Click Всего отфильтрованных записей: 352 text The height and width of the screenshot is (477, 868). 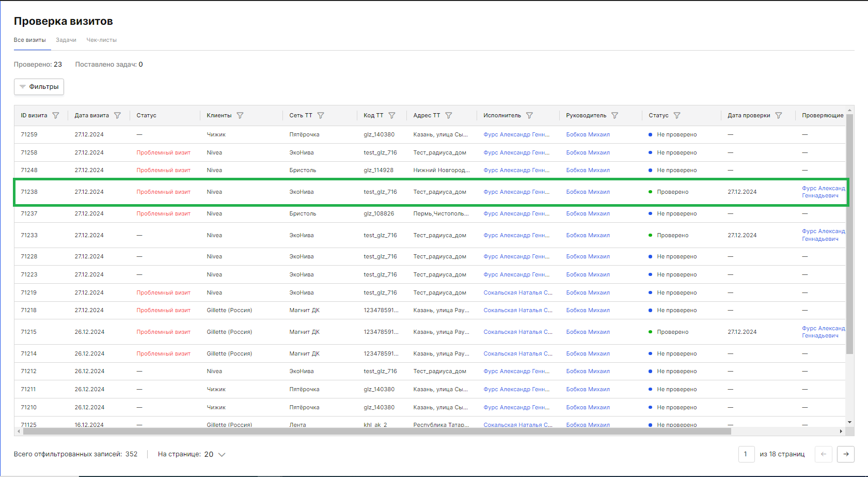[x=75, y=454]
